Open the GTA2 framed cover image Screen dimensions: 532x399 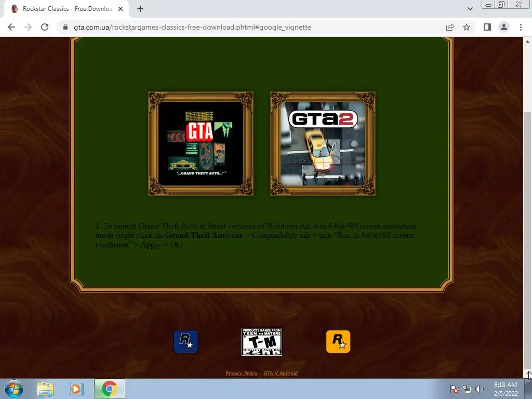(323, 143)
